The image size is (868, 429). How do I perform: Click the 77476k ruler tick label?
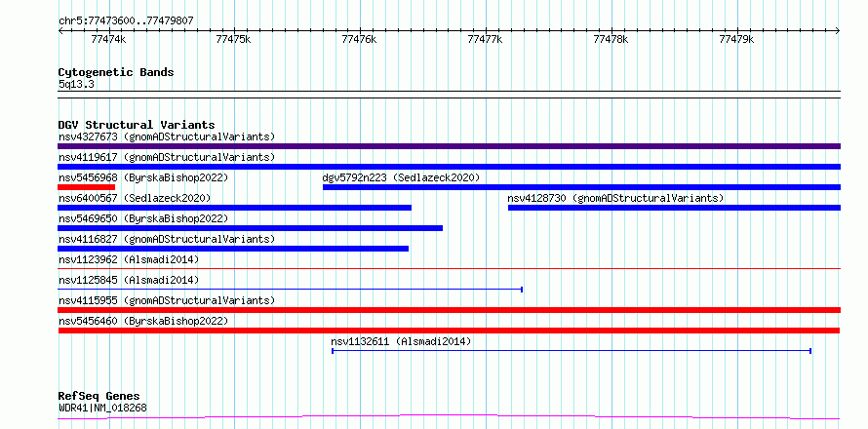click(360, 39)
